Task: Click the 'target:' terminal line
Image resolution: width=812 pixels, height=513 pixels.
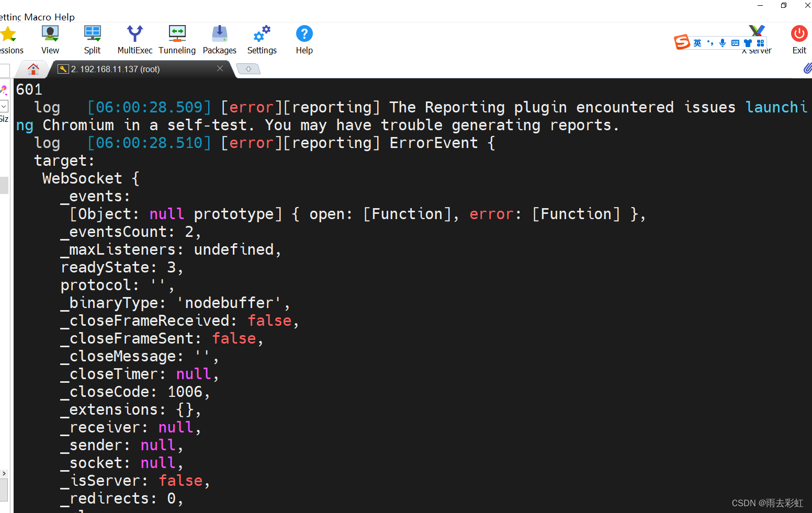Action: pyautogui.click(x=64, y=161)
